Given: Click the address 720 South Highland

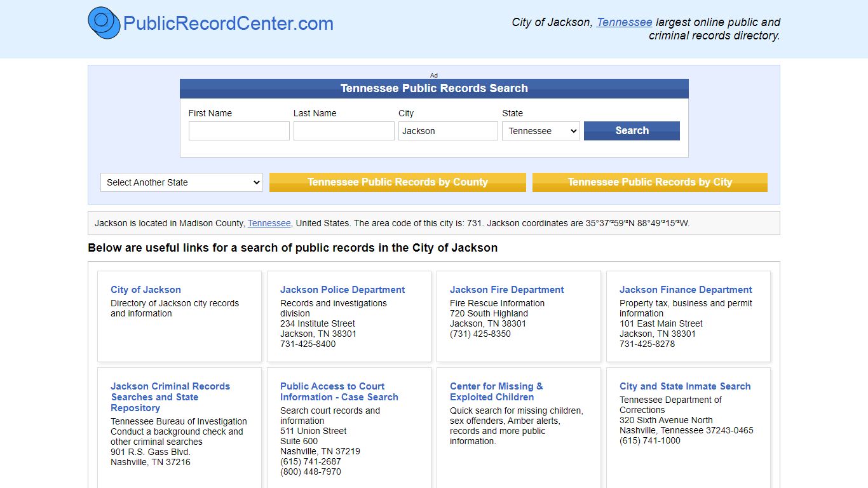Looking at the screenshot, I should tap(489, 313).
